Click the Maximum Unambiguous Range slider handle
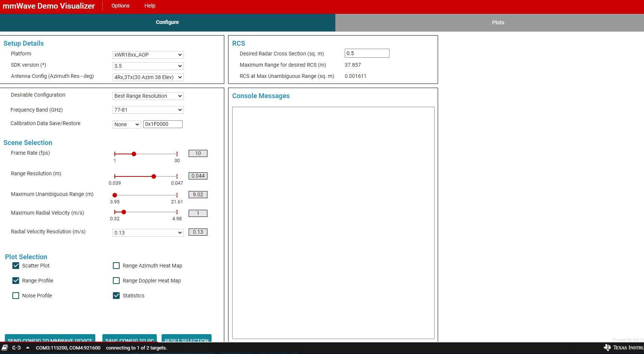 point(115,195)
